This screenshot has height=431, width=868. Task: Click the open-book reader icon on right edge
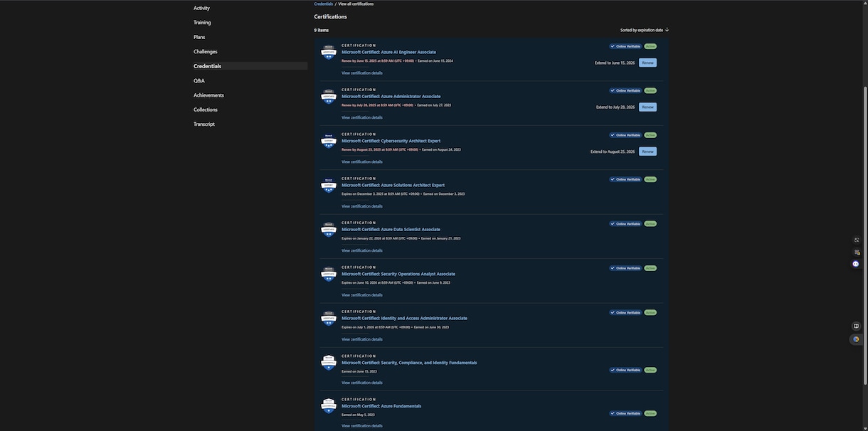click(x=856, y=326)
